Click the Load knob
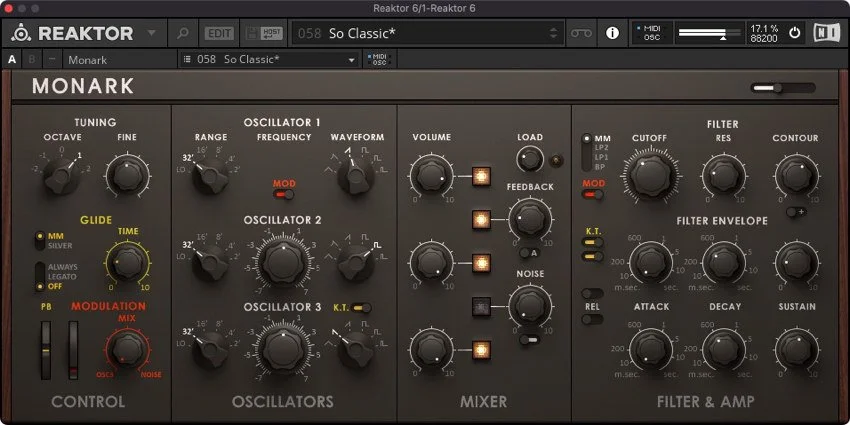 [530, 159]
